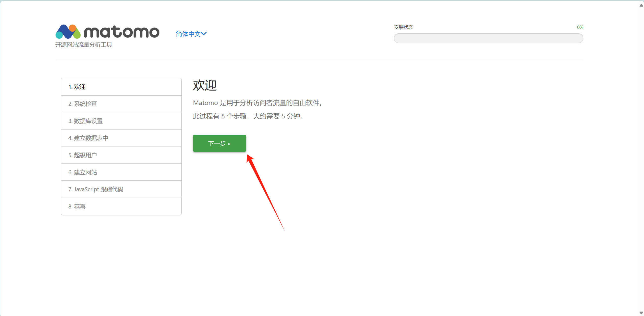Select step 6. 建立网站
Image resolution: width=644 pixels, height=316 pixels.
click(x=83, y=172)
